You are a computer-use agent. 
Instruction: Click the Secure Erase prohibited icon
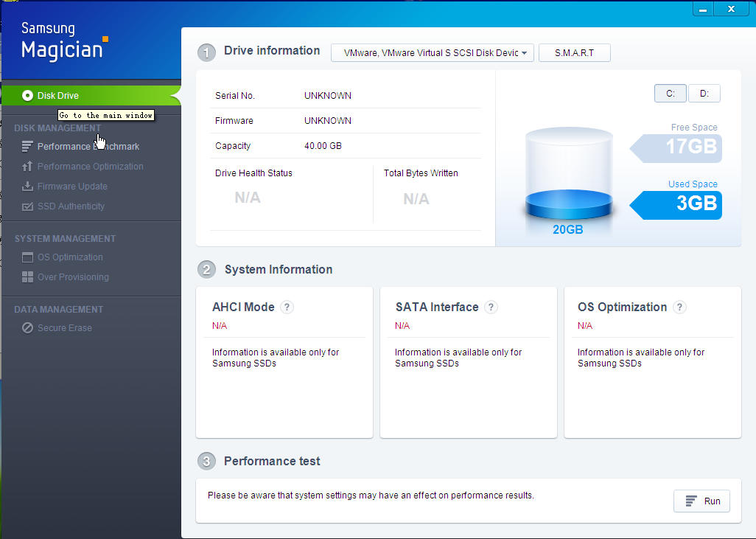coord(27,328)
